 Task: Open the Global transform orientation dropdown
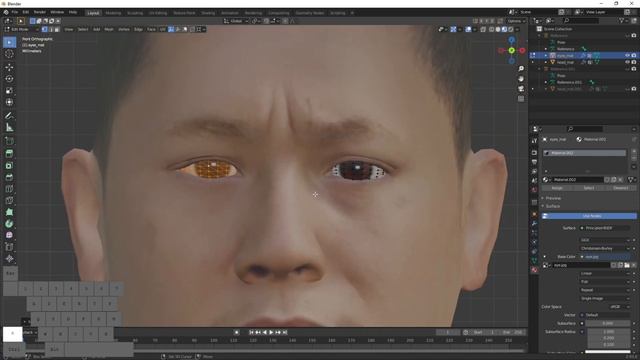236,21
